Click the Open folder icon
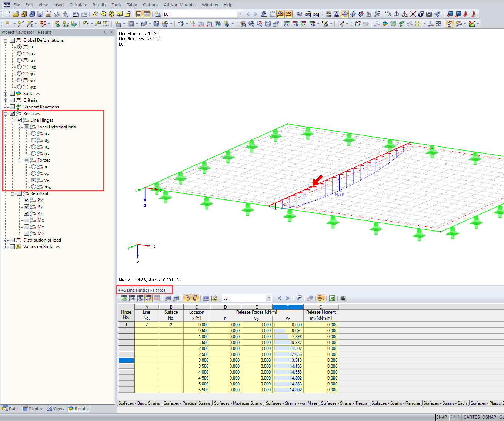 coord(16,14)
